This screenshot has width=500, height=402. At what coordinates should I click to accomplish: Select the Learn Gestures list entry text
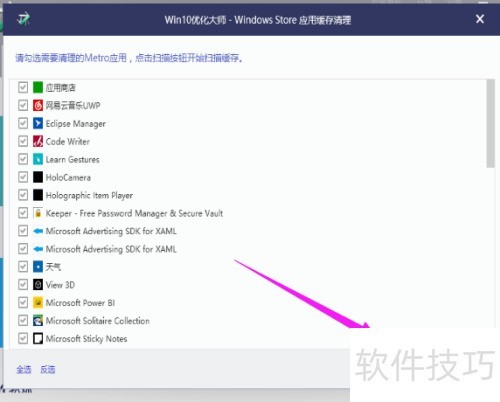[73, 160]
